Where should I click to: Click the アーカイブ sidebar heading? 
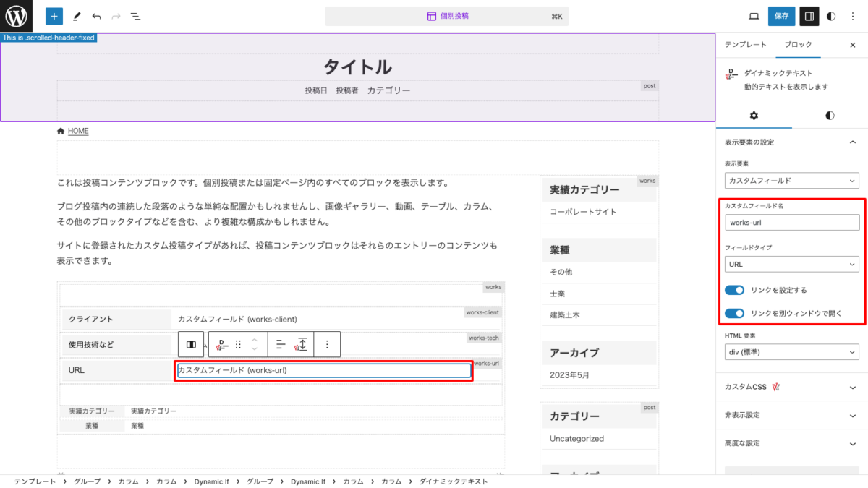[x=574, y=353]
